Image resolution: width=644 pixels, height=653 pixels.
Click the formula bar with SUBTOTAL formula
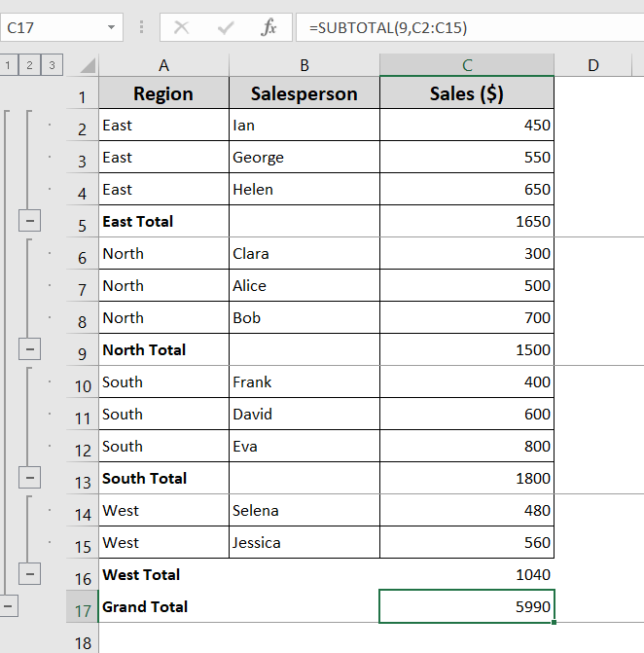[470, 27]
